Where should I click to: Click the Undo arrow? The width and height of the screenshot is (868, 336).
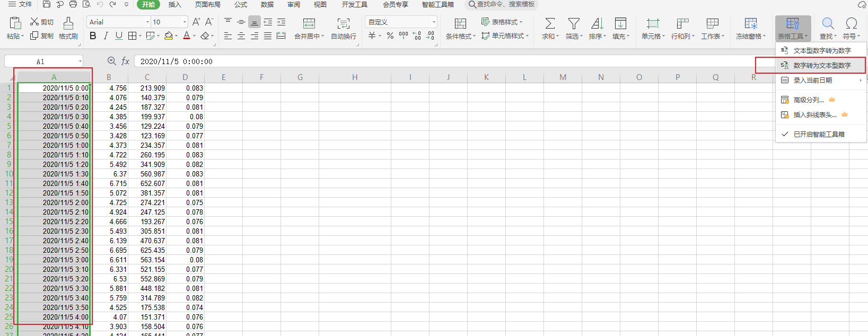100,4
